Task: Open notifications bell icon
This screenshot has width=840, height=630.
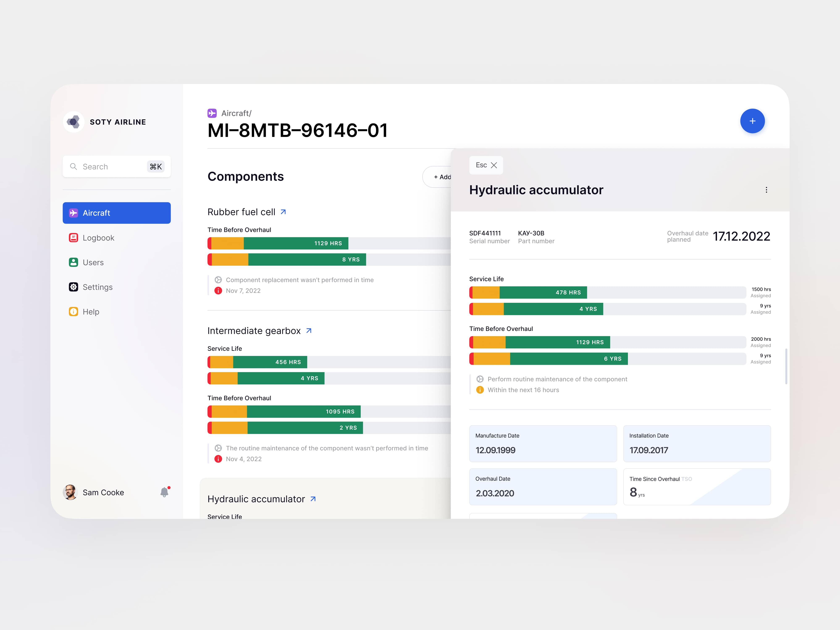Action: pyautogui.click(x=164, y=492)
